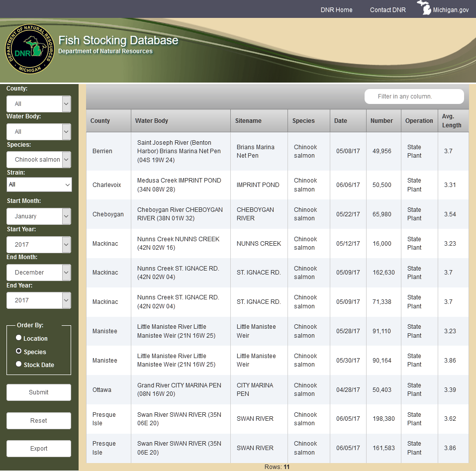Sort table by Avg. Length column header
The width and height of the screenshot is (476, 471).
[451, 121]
